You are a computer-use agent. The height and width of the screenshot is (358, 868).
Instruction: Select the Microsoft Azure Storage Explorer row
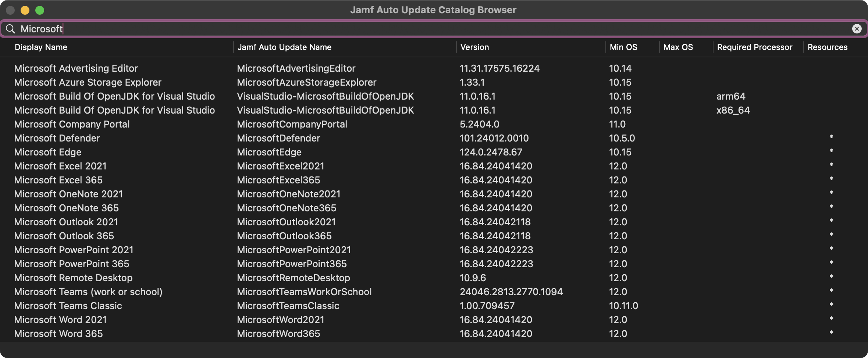coord(434,82)
